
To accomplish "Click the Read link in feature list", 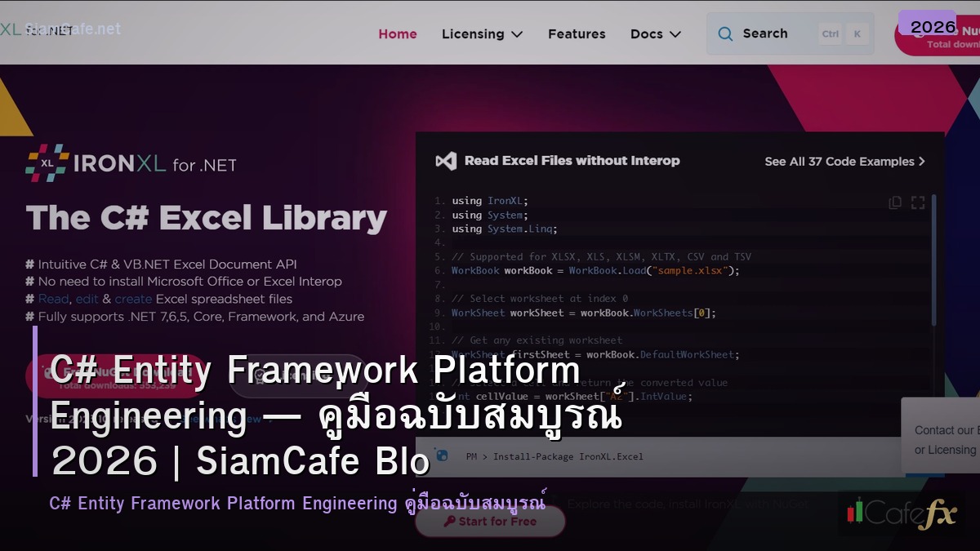I will coord(54,298).
